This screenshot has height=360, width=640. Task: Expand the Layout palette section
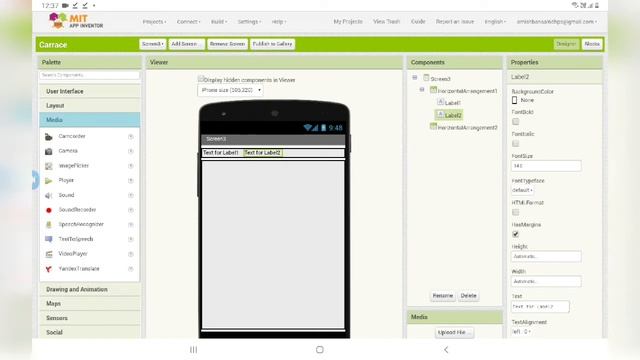point(90,106)
